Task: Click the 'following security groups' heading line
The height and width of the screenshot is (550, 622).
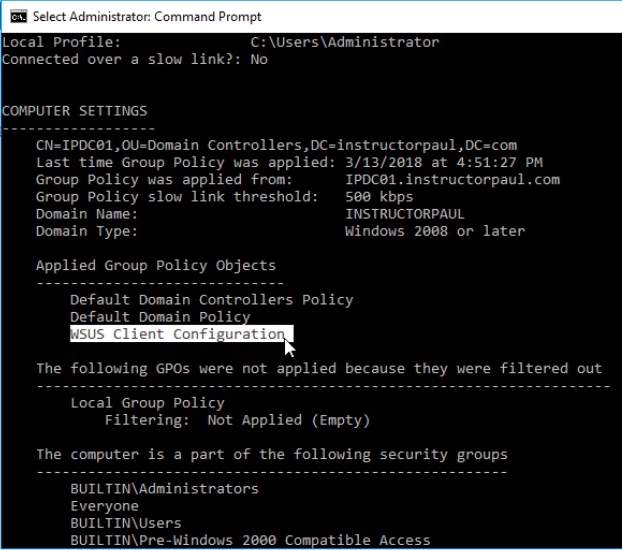Action: pos(272,454)
